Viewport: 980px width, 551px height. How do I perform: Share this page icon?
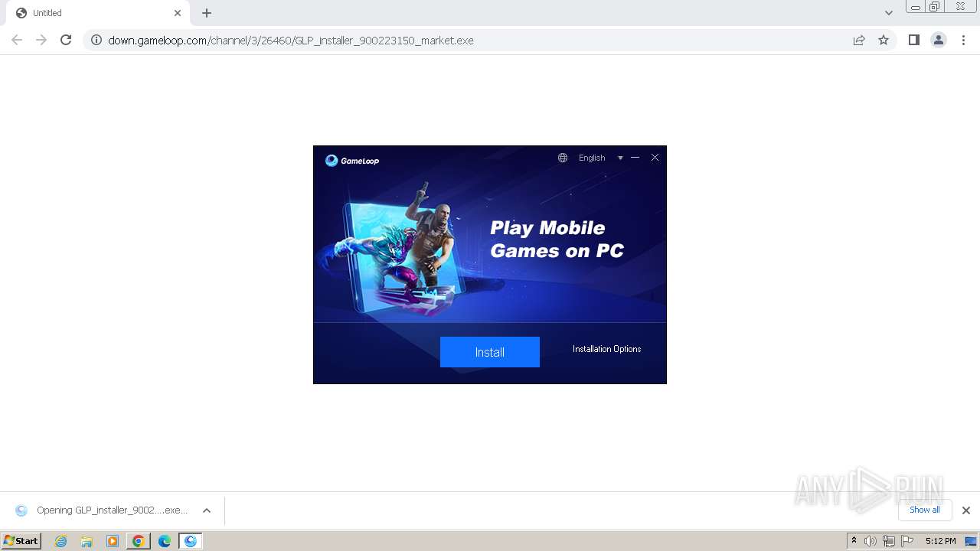(x=859, y=40)
